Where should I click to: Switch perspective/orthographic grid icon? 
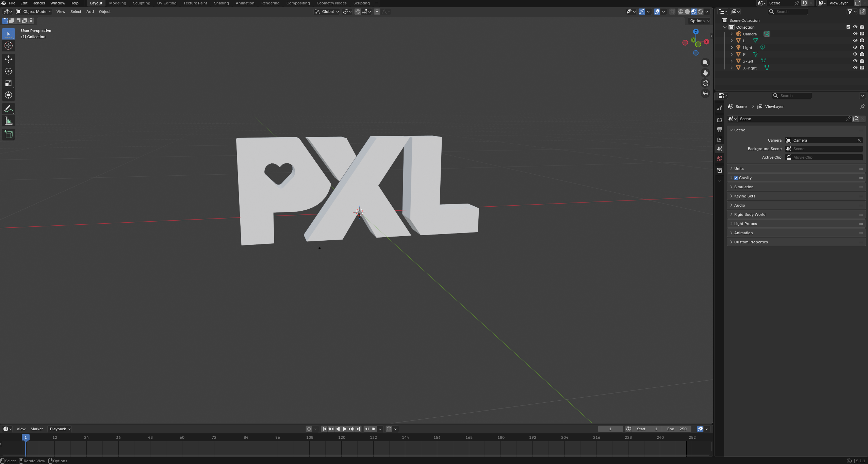pos(705,93)
